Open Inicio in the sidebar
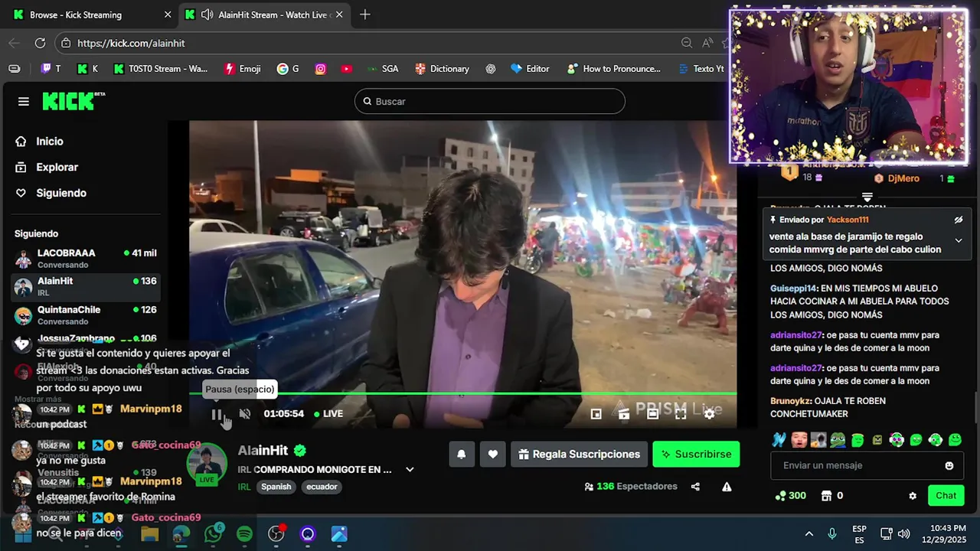This screenshot has height=551, width=980. pos(39,142)
